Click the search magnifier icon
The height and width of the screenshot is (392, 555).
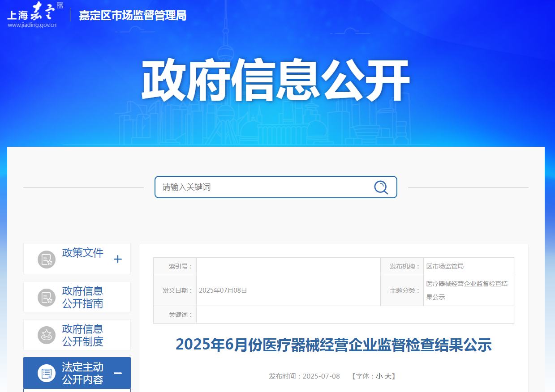(x=381, y=187)
